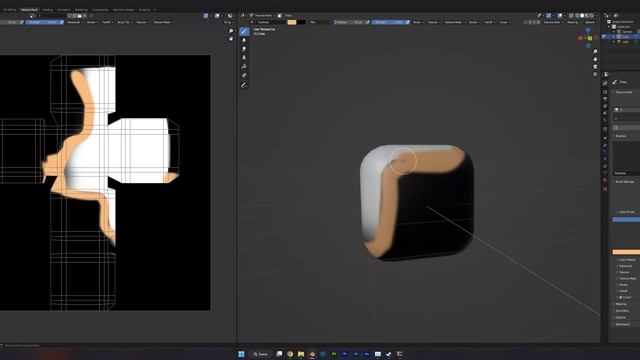Open Advanced dropdown in image editor header
The width and height of the screenshot is (640, 360).
click(x=75, y=22)
